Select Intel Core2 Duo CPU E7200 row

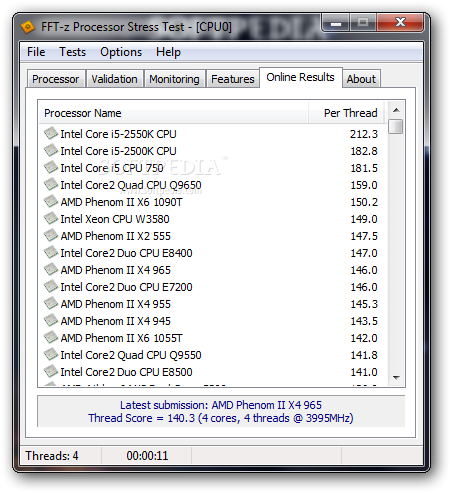point(213,287)
